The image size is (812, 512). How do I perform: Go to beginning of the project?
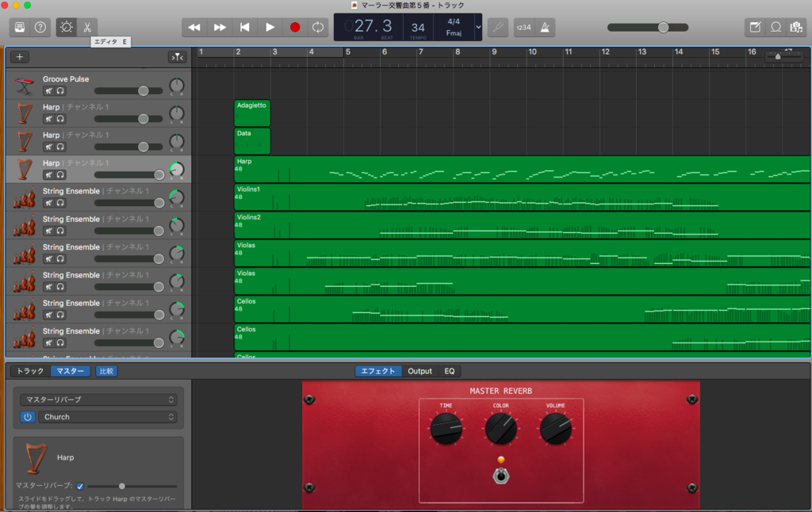pos(244,27)
